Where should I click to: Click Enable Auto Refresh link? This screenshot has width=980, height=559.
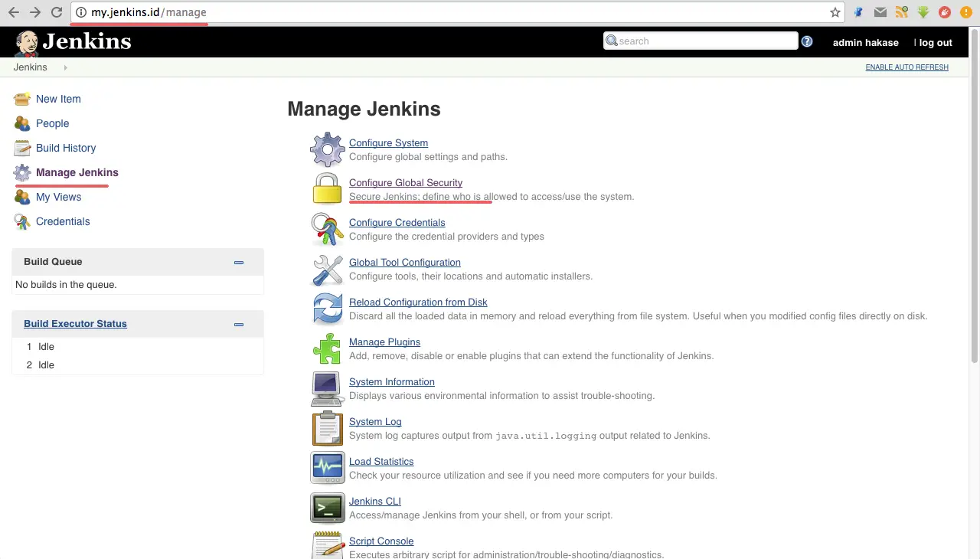pos(906,67)
